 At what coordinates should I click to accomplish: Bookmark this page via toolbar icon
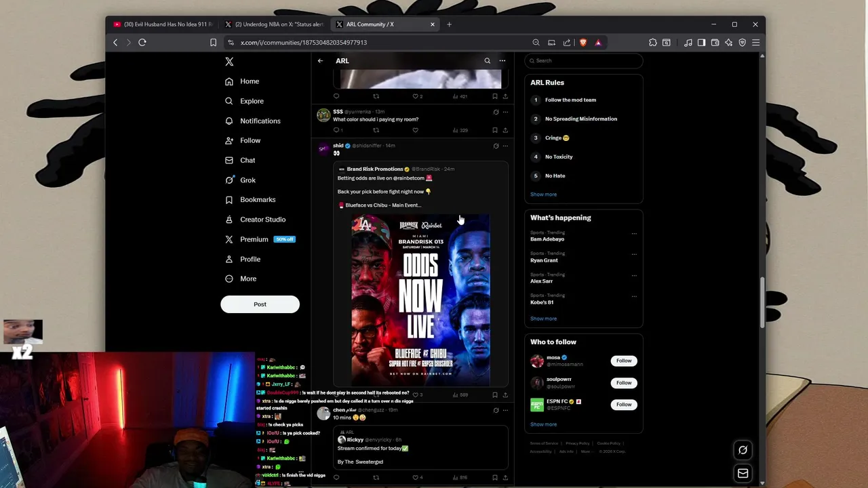coord(213,43)
